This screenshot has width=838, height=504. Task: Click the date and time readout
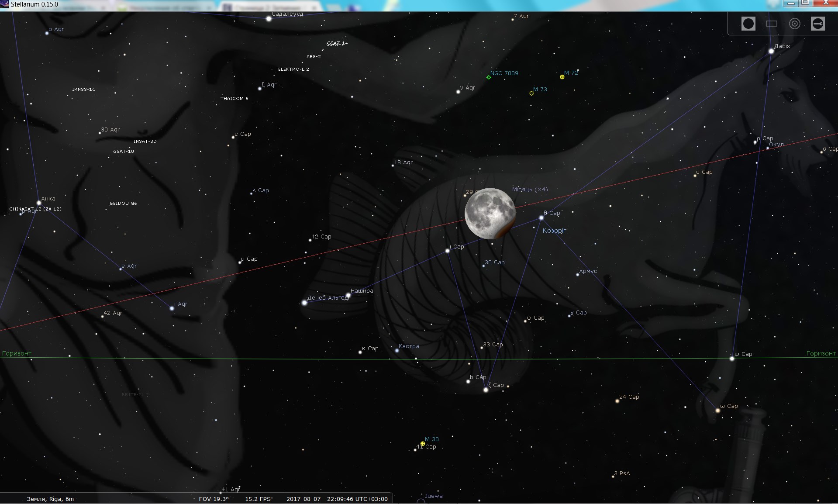click(337, 499)
